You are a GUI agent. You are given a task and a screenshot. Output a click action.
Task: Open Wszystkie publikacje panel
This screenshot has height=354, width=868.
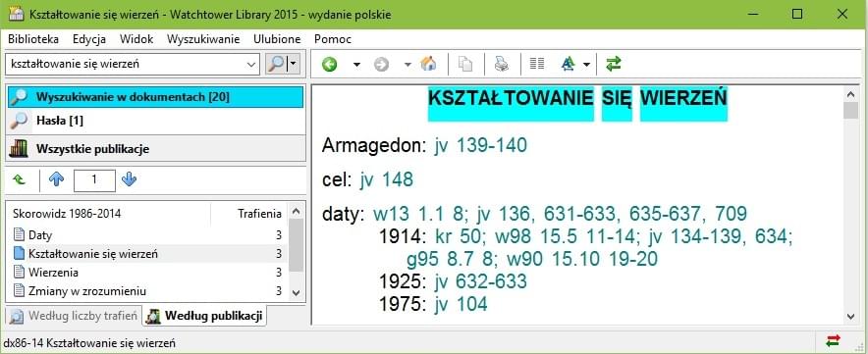tap(155, 149)
